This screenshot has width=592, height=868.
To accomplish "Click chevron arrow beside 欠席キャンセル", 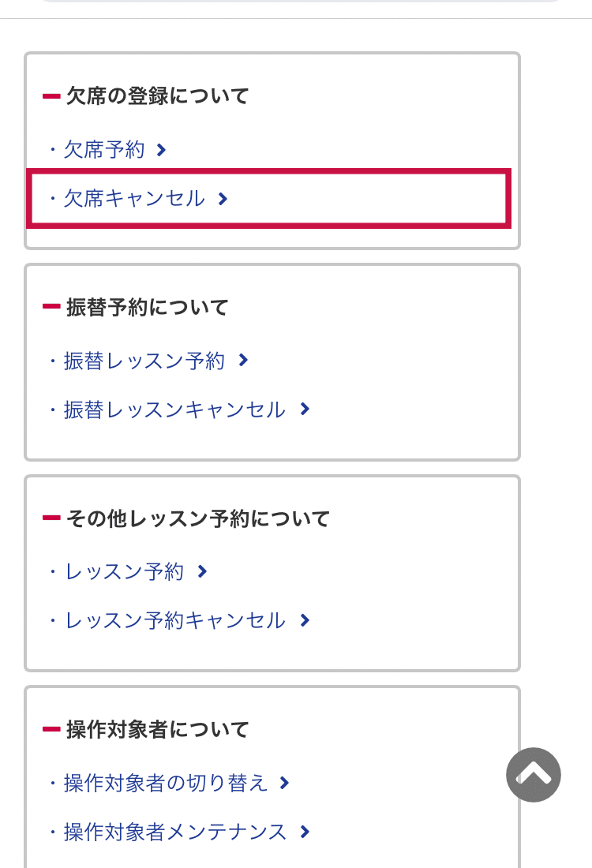I will pos(223,199).
